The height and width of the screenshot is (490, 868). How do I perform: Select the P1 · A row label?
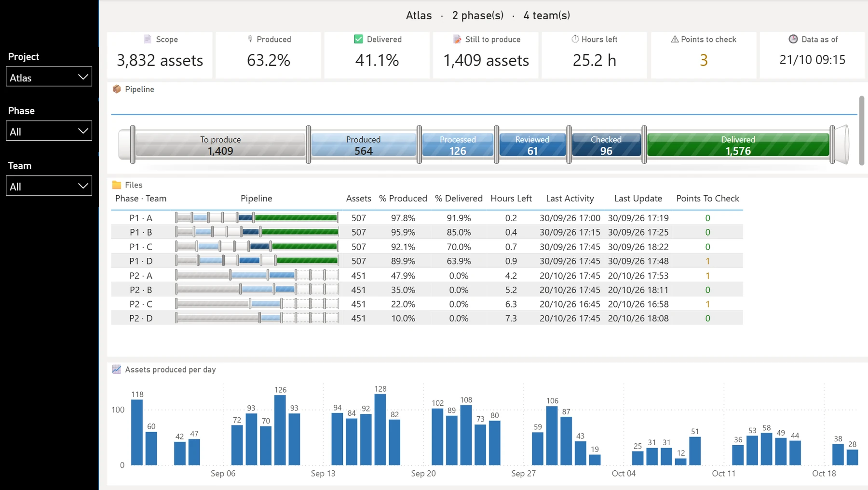click(x=141, y=218)
